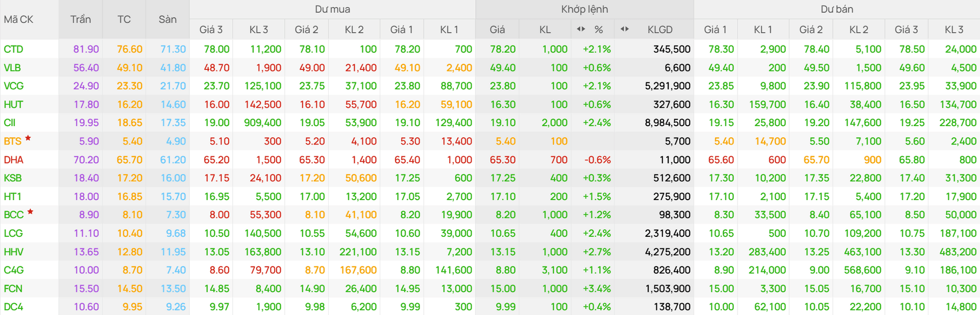Open the VCG stock symbol
980x315 pixels.
[14, 86]
